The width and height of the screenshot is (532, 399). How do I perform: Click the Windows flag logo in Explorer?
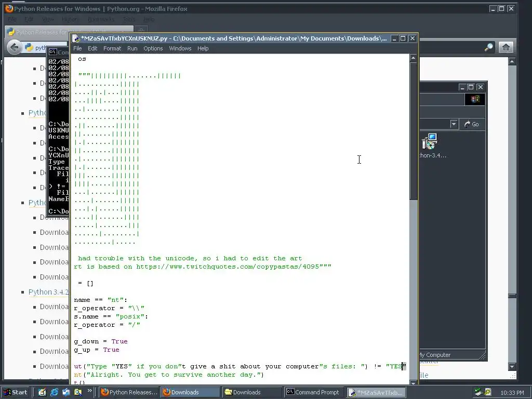coord(475,99)
